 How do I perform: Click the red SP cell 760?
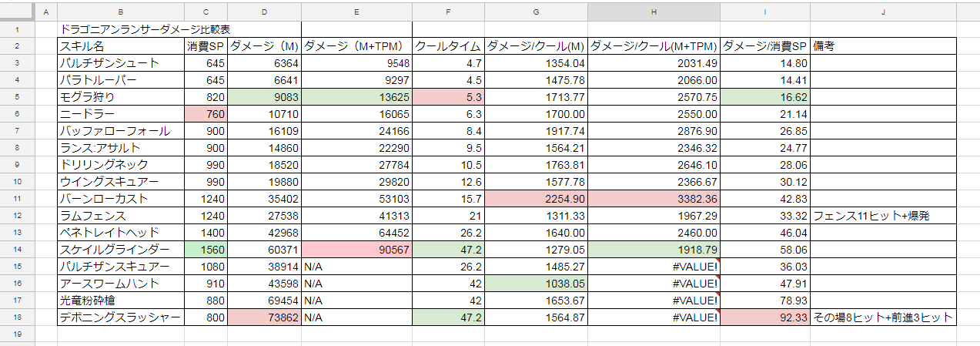point(206,114)
